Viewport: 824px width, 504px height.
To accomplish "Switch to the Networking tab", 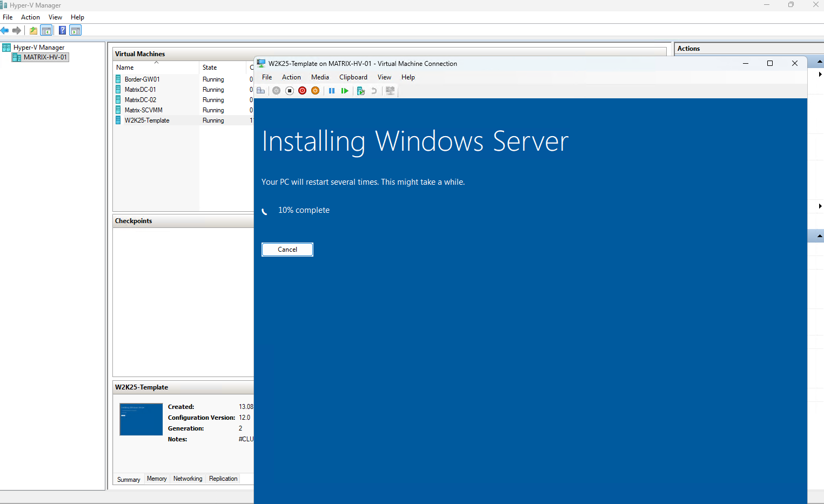I will (187, 479).
